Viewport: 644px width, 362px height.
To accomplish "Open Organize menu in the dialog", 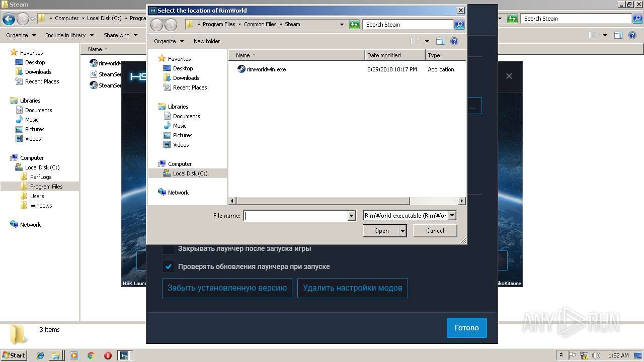I will coord(169,41).
